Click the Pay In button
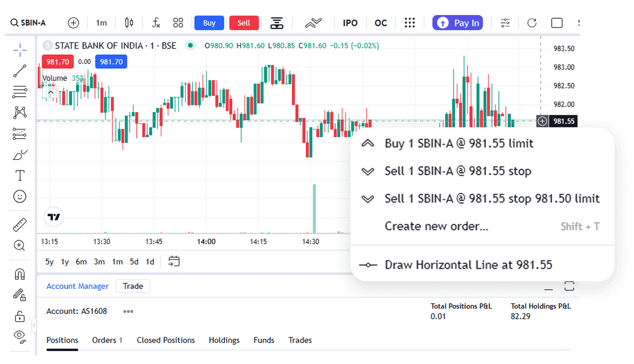Viewport: 634px width, 364px height. (457, 23)
